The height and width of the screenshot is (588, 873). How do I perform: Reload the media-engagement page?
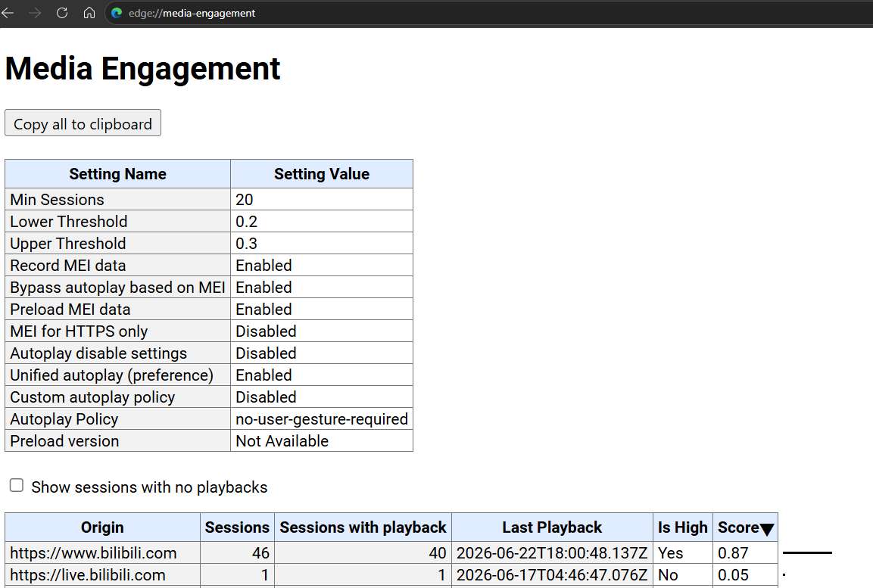[62, 13]
